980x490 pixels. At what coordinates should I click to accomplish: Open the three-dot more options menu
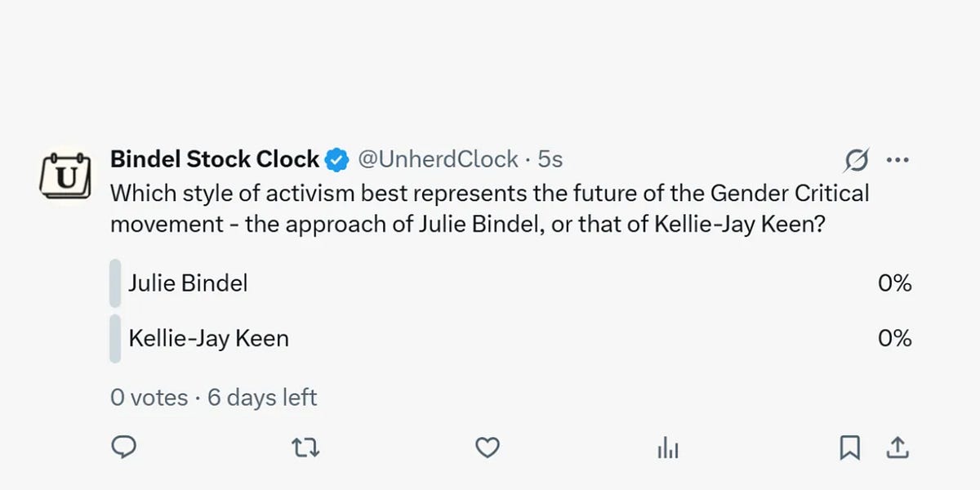[x=898, y=160]
